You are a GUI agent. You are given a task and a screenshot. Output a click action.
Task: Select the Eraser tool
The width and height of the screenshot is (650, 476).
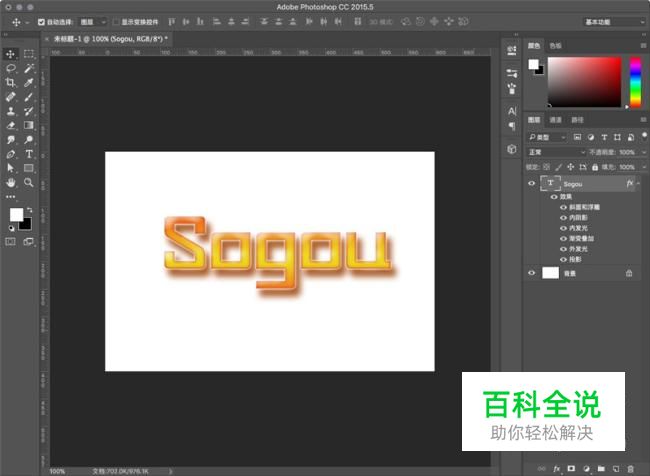tap(11, 125)
